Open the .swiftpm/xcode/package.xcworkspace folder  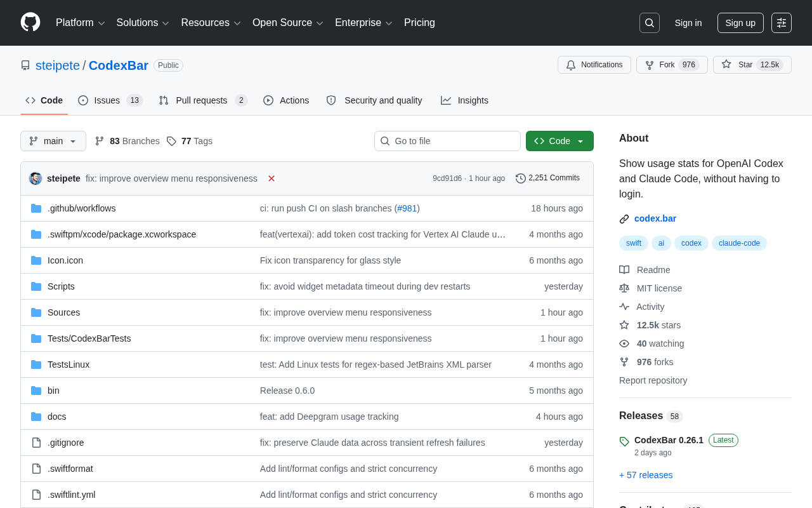coord(122,234)
